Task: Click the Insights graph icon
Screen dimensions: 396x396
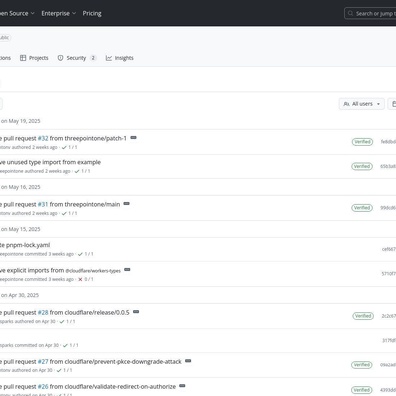Action: [109, 58]
